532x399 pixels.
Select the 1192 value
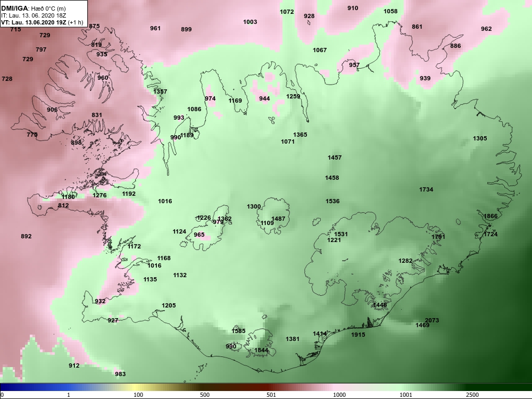tap(129, 194)
